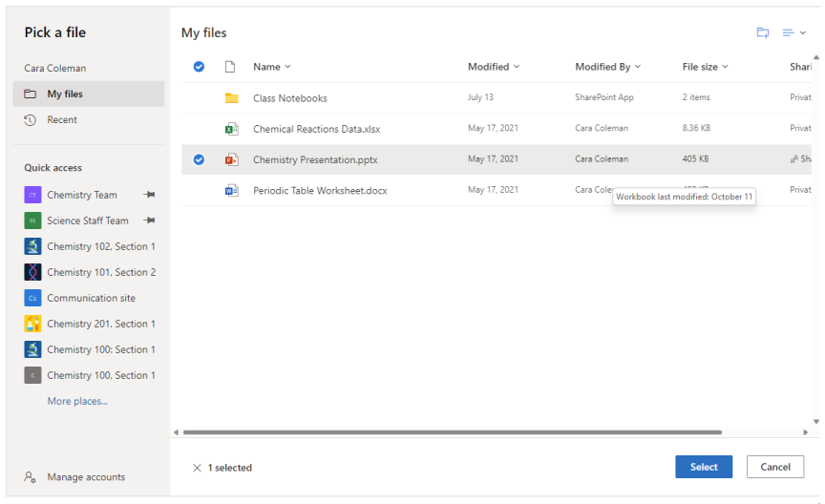The height and width of the screenshot is (504, 825).
Task: Click the vertical scroll down arrow
Action: (x=816, y=421)
